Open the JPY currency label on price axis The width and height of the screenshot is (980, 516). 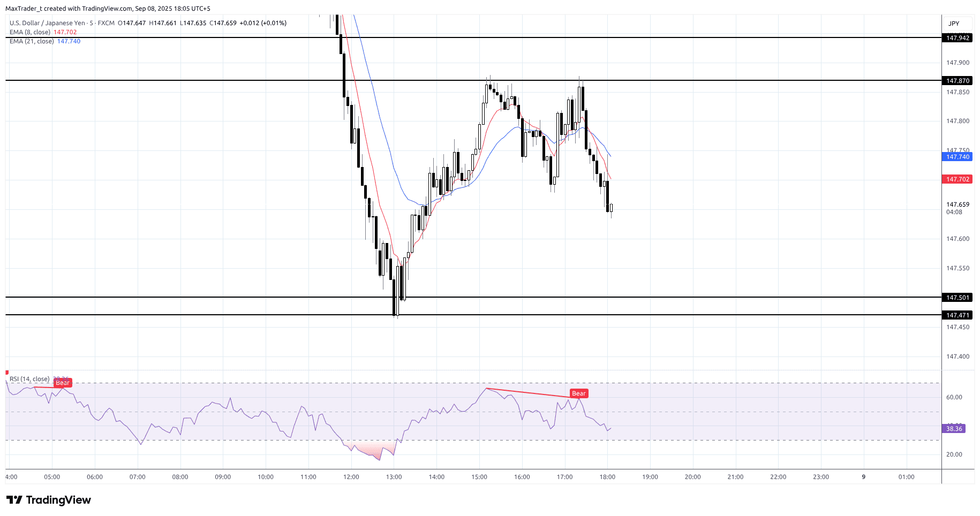tap(954, 24)
